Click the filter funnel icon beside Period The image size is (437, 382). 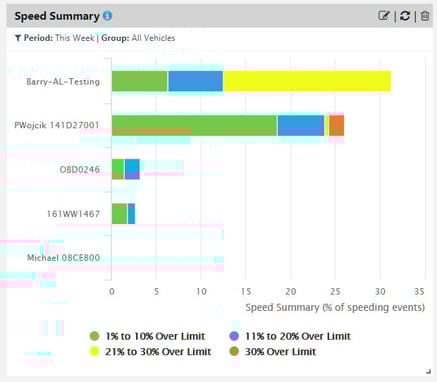[18, 38]
